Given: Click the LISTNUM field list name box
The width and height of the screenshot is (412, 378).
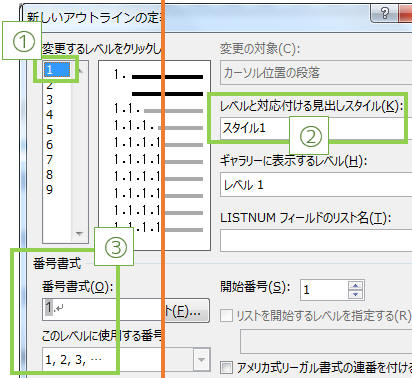Looking at the screenshot, I should point(316,240).
